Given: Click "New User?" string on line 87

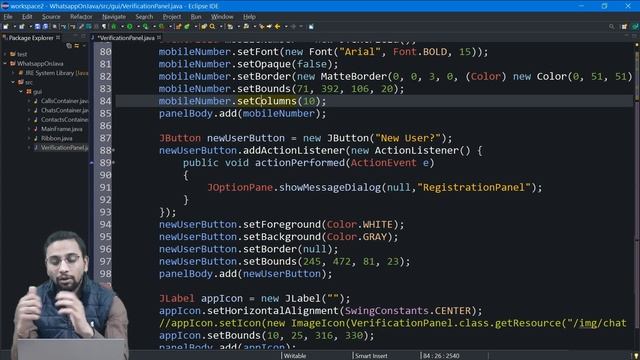Looking at the screenshot, I should coord(407,138).
